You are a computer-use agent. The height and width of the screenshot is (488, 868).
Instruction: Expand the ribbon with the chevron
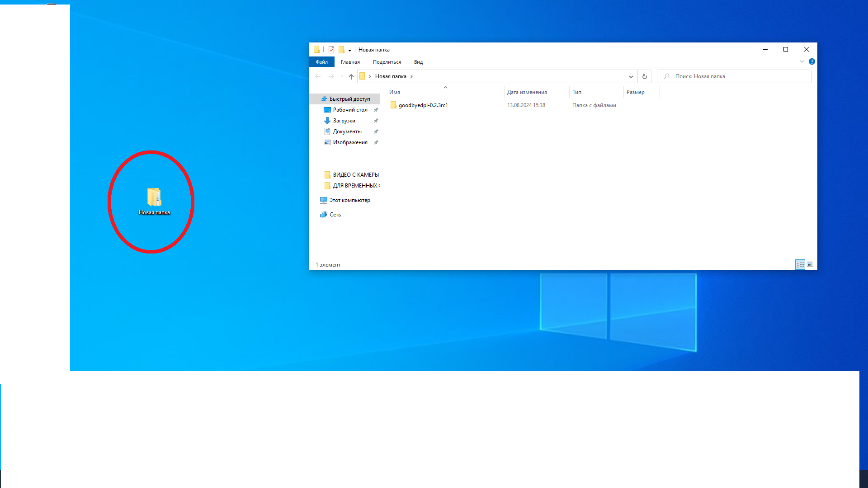802,61
